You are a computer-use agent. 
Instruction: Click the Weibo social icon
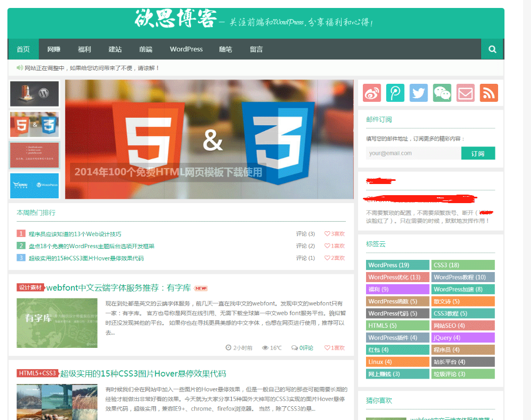tap(372, 93)
